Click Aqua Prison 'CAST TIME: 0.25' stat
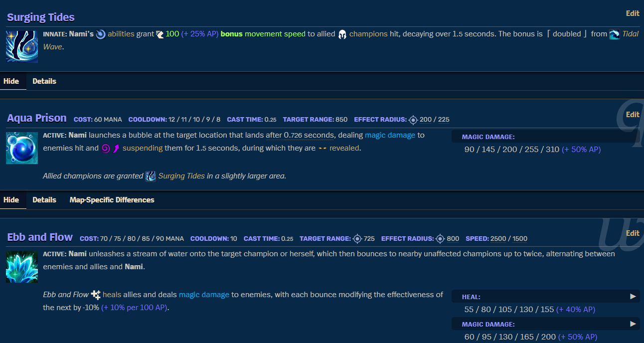This screenshot has width=644, height=343. pos(252,120)
